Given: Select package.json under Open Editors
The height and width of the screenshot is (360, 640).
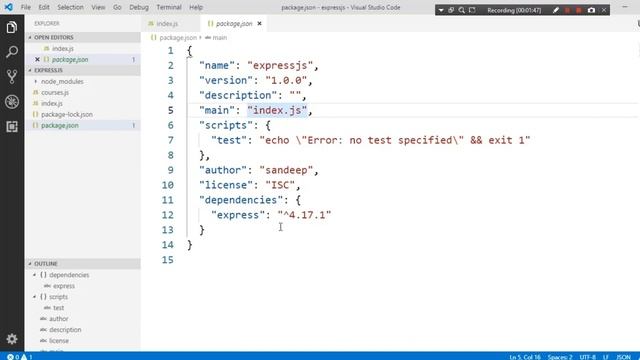Looking at the screenshot, I should pyautogui.click(x=83, y=60).
